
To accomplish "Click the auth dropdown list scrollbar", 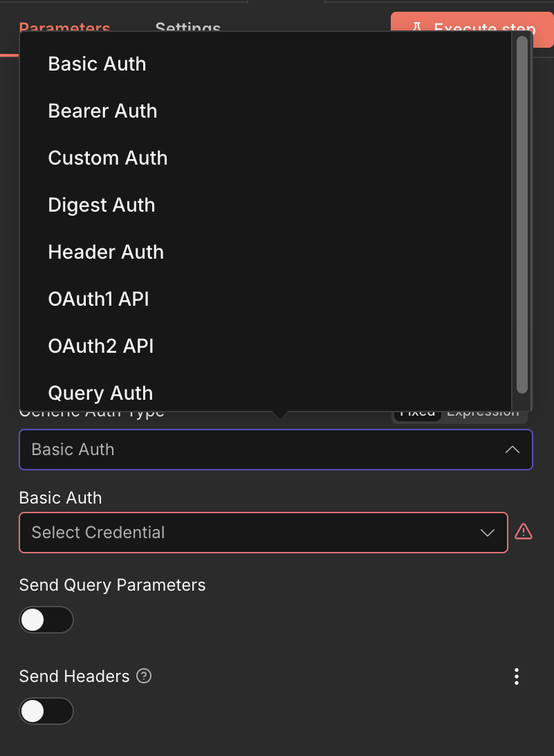I will pos(522,214).
